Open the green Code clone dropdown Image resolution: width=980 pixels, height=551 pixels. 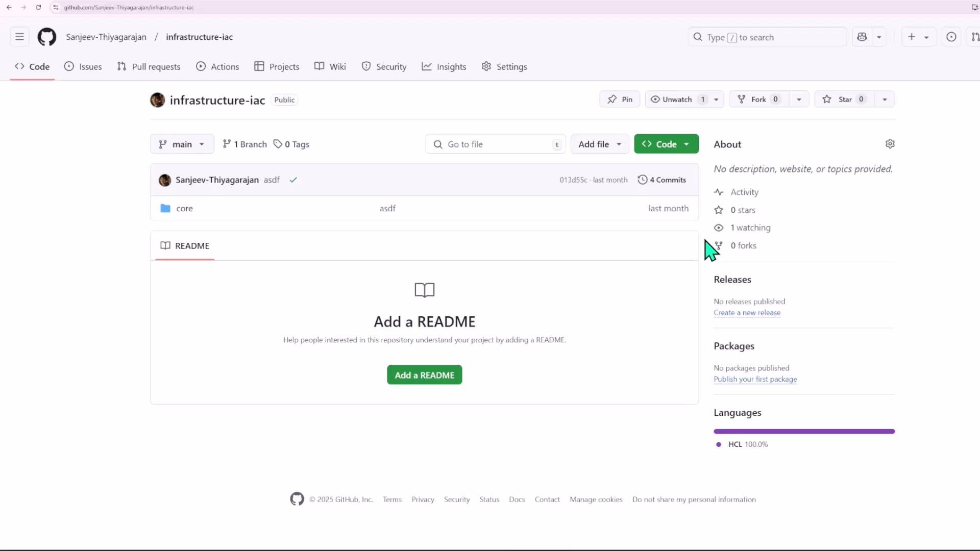coord(667,144)
